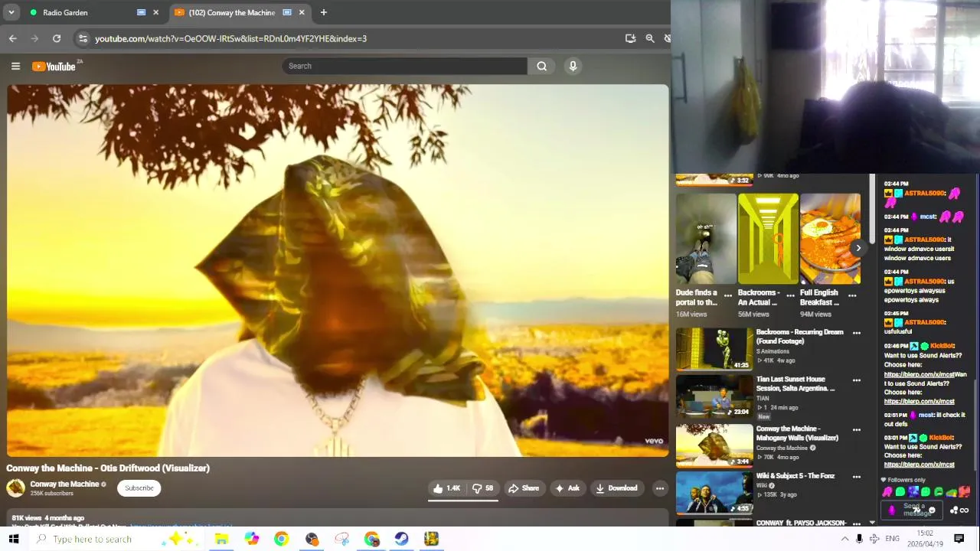Click the Send a message chat box

pos(913,510)
